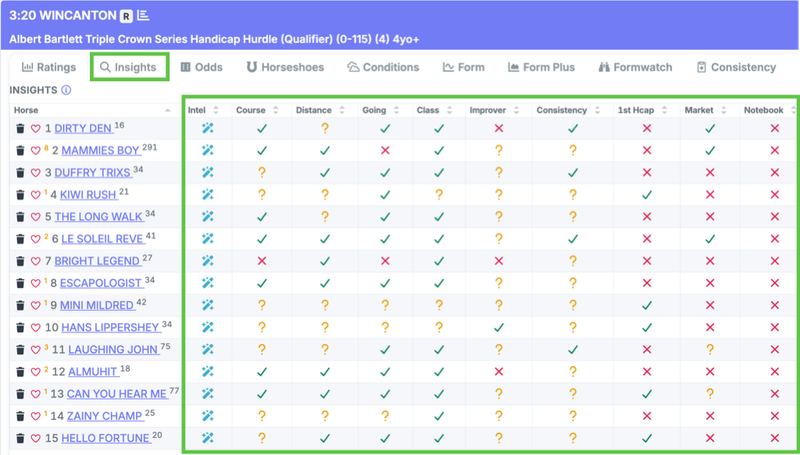Open Intel wand for Mammies Boy
800x455 pixels.
pyautogui.click(x=208, y=150)
